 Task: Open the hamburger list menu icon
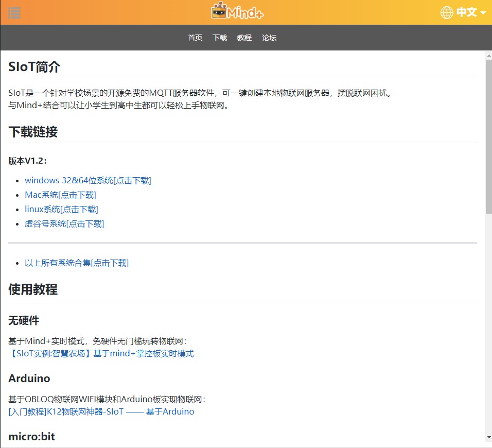click(x=14, y=13)
